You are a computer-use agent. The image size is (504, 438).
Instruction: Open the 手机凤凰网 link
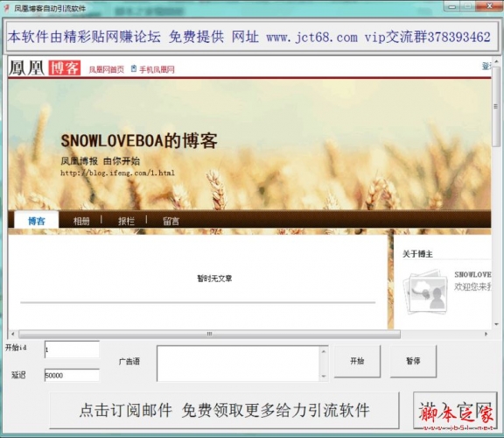click(x=157, y=69)
